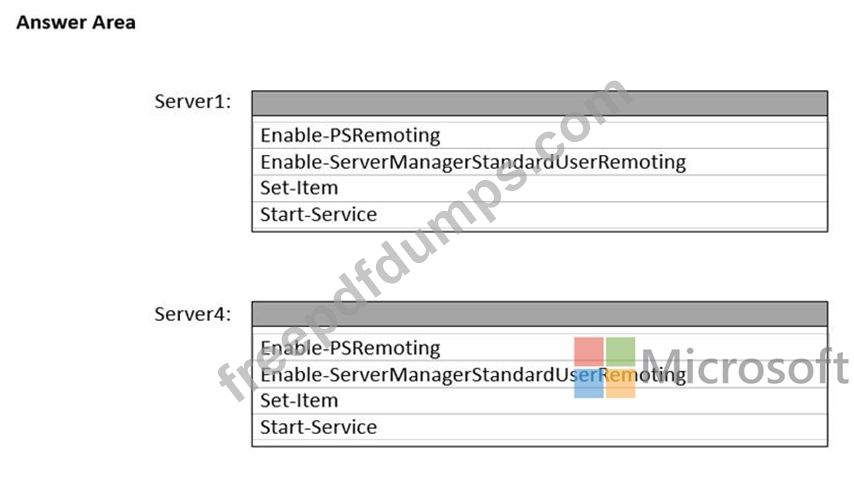
Task: Select Start-Service for Server1
Action: 319,214
